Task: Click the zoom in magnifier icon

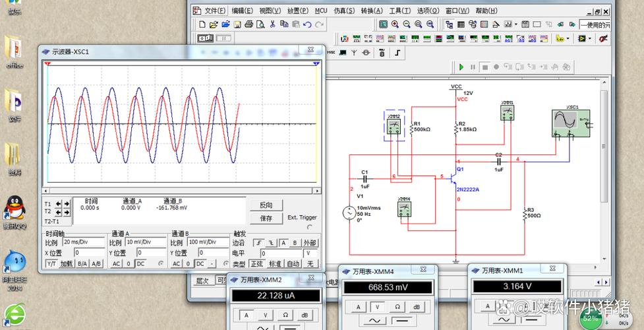Action: click(395, 24)
